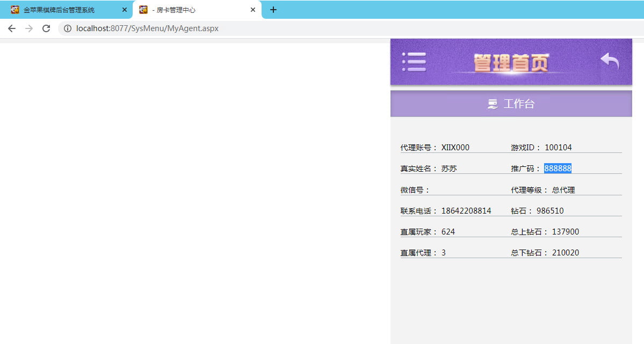Click the curved back arrow in purple header
Screen dimensions: 644x344
click(x=610, y=61)
